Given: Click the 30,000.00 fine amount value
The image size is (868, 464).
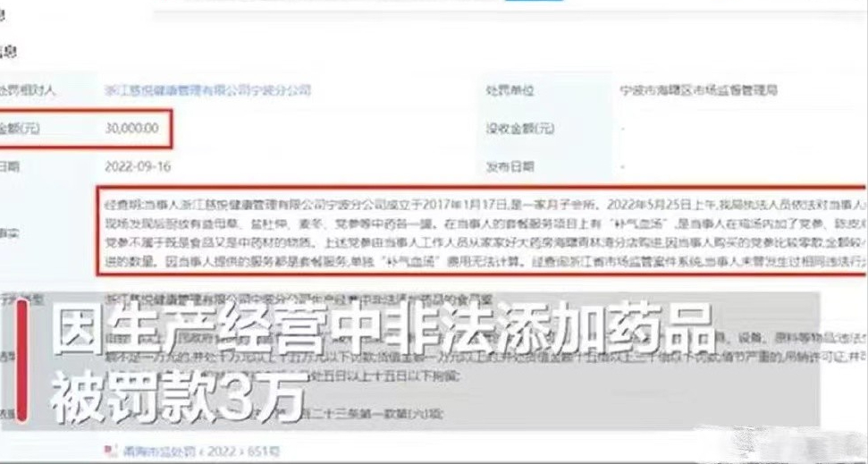Looking at the screenshot, I should tap(131, 129).
